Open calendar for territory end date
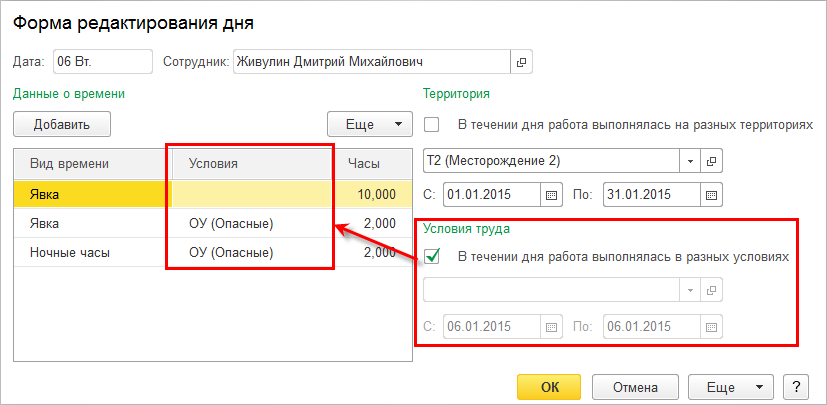Image resolution: width=827 pixels, height=405 pixels. point(712,193)
